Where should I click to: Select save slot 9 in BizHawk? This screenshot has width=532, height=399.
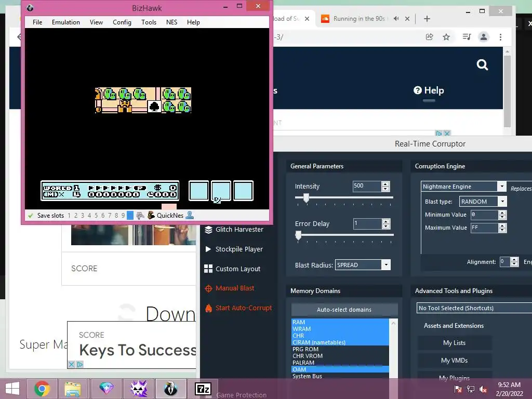pyautogui.click(x=123, y=216)
